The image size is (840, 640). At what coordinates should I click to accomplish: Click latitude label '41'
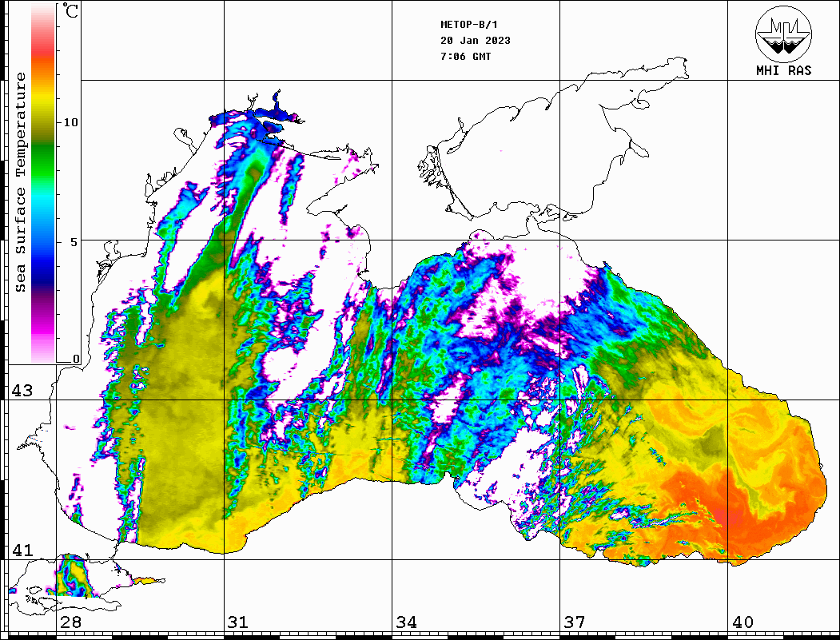(x=22, y=550)
